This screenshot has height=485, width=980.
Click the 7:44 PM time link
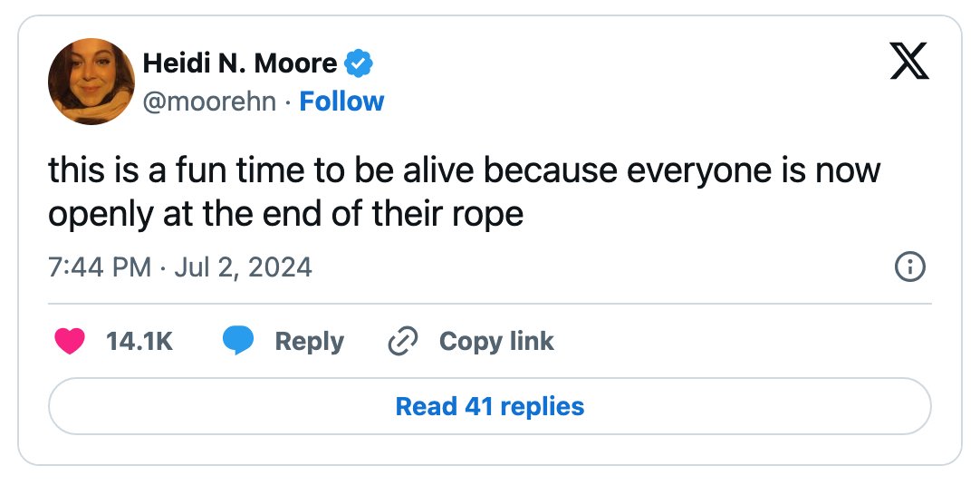tap(100, 267)
